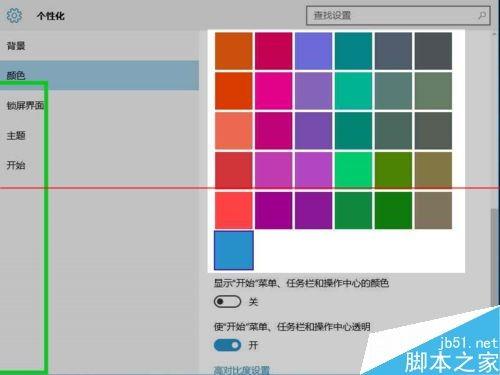The width and height of the screenshot is (500, 375).
Task: Click inside the 查找设置 search field
Action: pos(398,15)
